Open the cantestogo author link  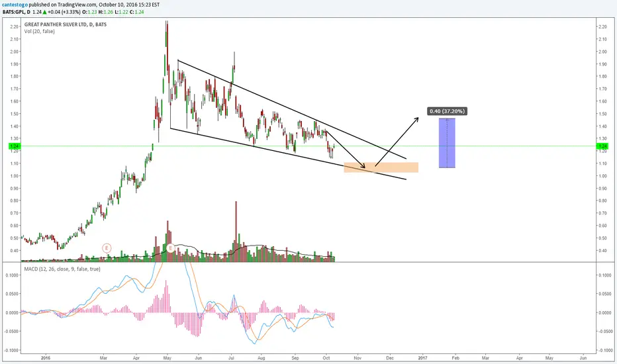click(14, 5)
